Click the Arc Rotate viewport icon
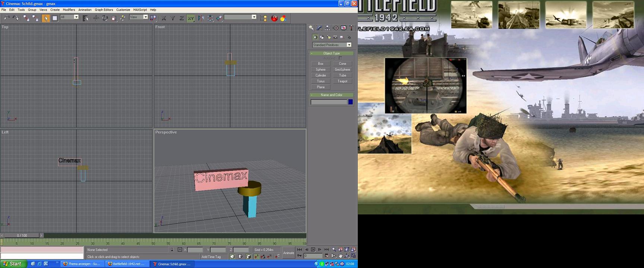The height and width of the screenshot is (268, 644). coord(347,256)
